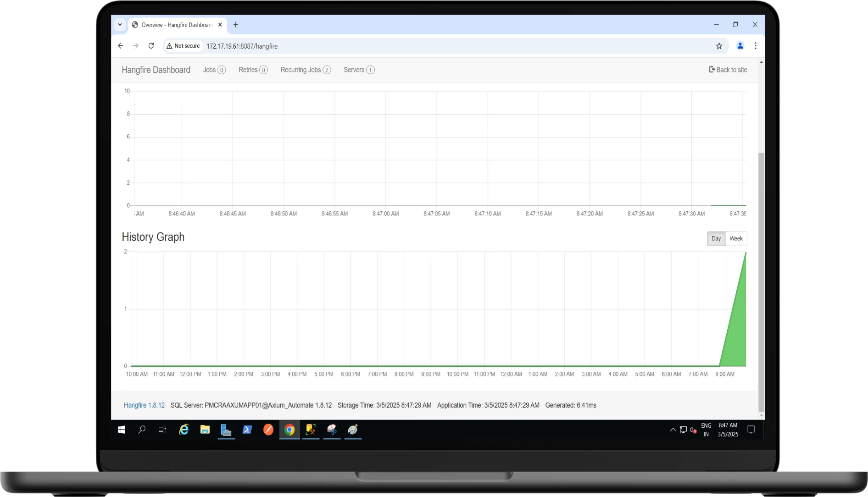Click the Not secure site warning
Screen dimensions: 868x497
[x=183, y=46]
